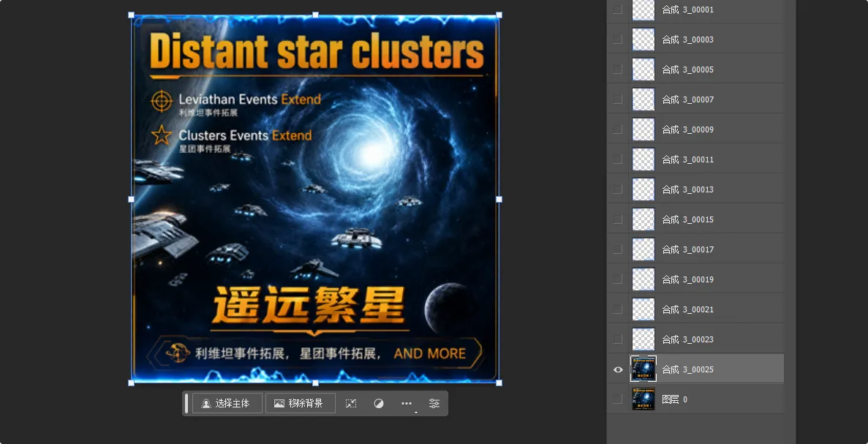Click the bottom-right transform corner handle
The width and height of the screenshot is (868, 444).
click(499, 383)
